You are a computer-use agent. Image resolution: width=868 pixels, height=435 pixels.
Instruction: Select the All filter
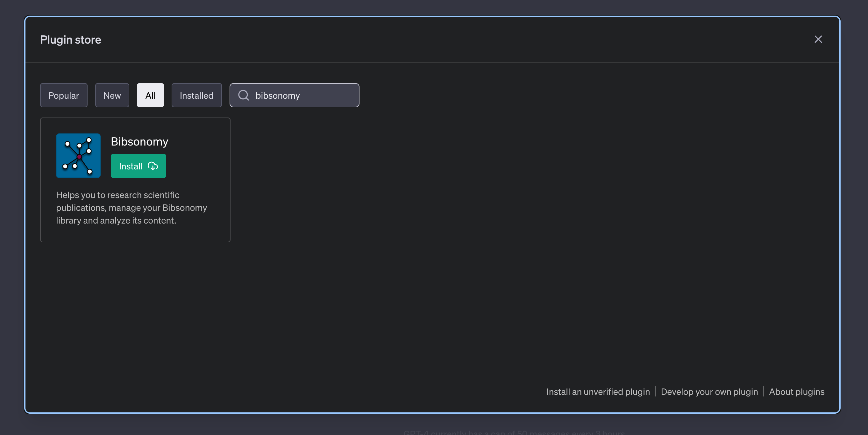coord(150,95)
